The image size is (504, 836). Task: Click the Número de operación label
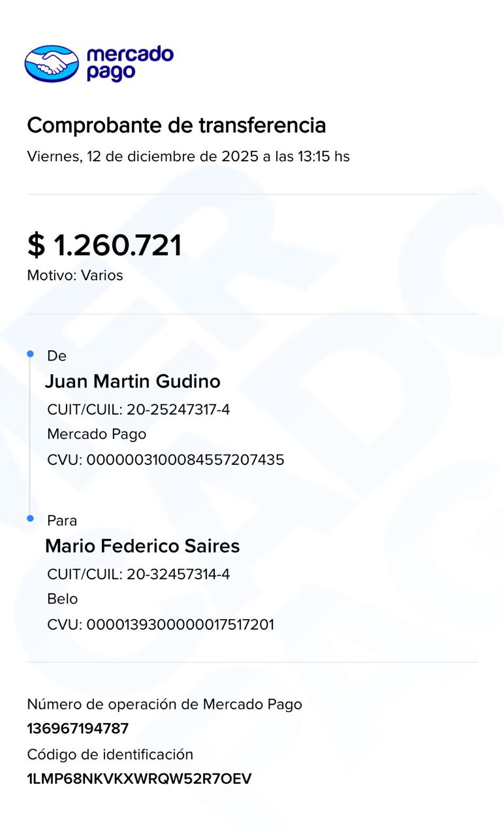(165, 704)
